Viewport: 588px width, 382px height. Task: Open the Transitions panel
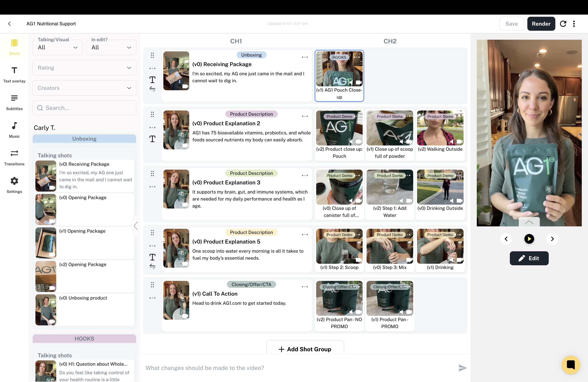tap(14, 158)
